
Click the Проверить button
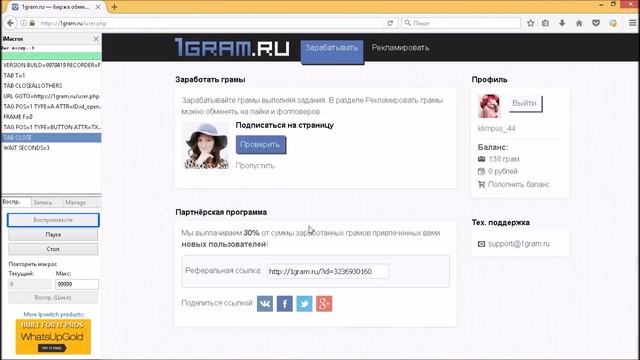260,144
